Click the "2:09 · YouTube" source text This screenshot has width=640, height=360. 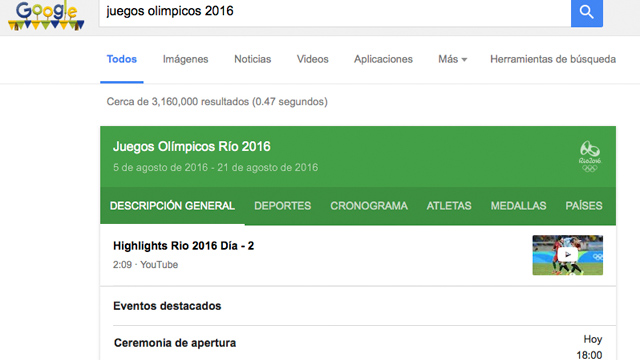click(x=145, y=264)
